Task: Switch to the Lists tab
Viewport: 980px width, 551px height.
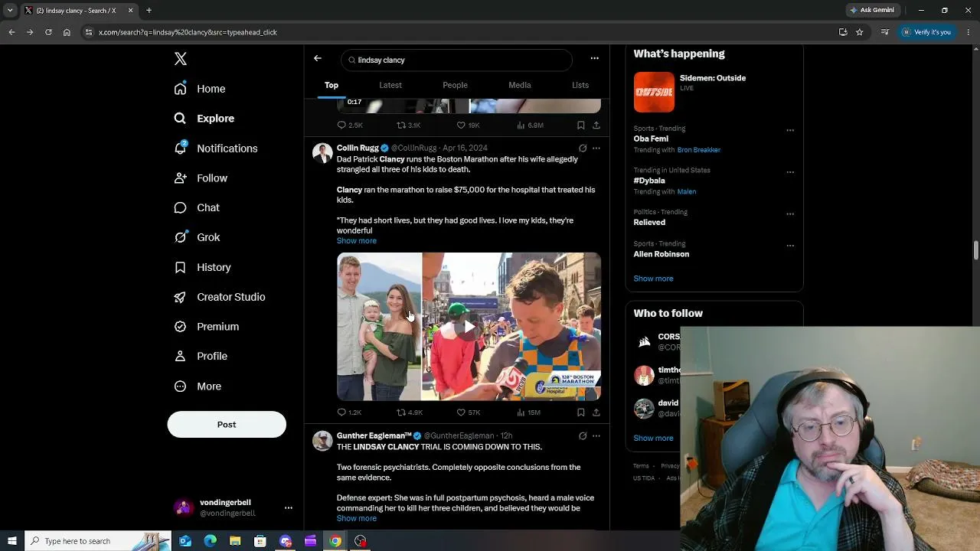Action: pos(580,85)
